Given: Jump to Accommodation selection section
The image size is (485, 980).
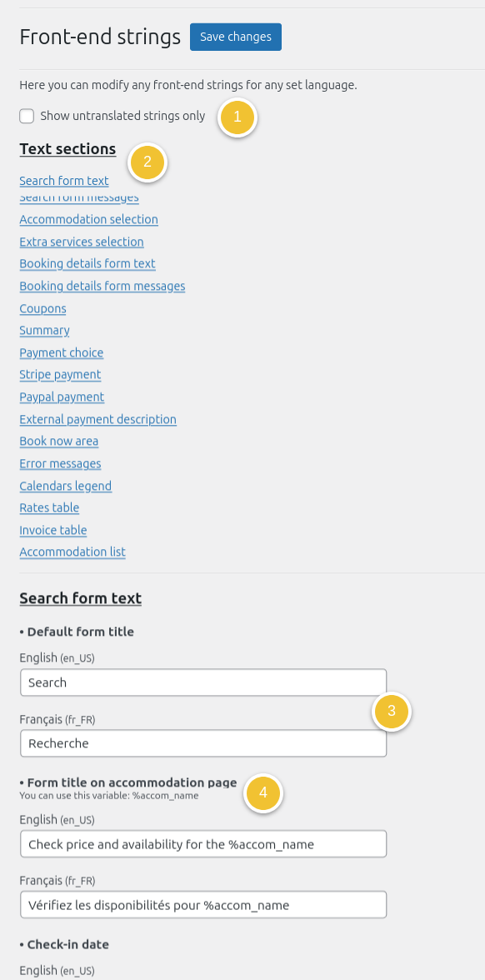Looking at the screenshot, I should 88,219.
